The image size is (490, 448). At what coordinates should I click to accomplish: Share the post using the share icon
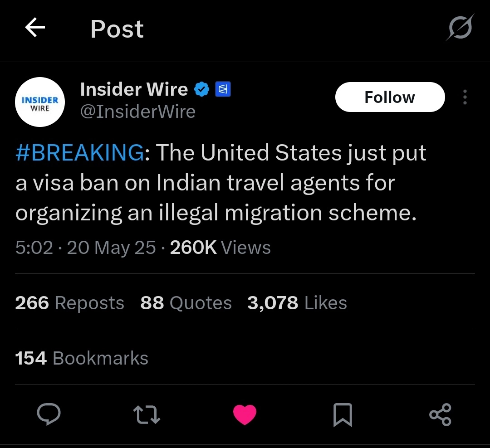tap(440, 414)
